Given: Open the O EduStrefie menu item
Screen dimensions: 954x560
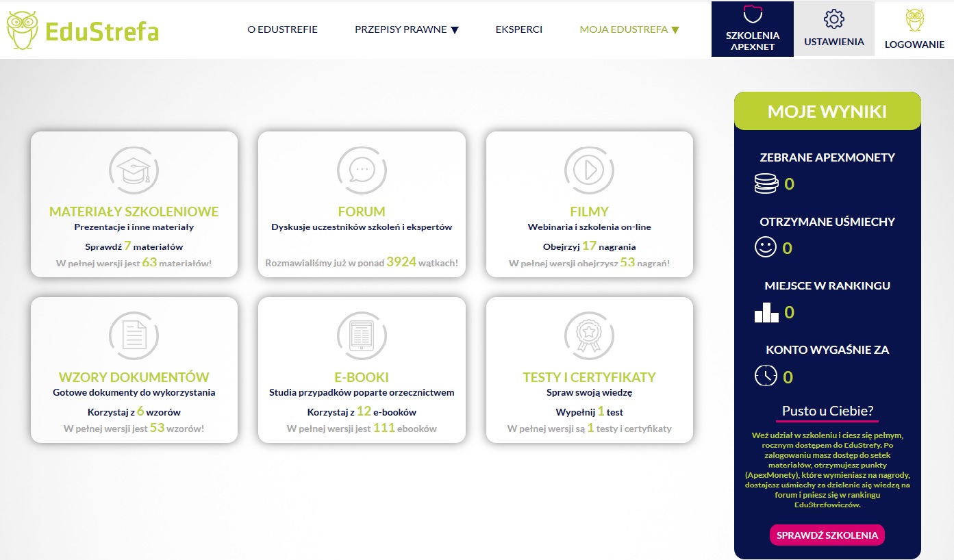Looking at the screenshot, I should tap(282, 29).
